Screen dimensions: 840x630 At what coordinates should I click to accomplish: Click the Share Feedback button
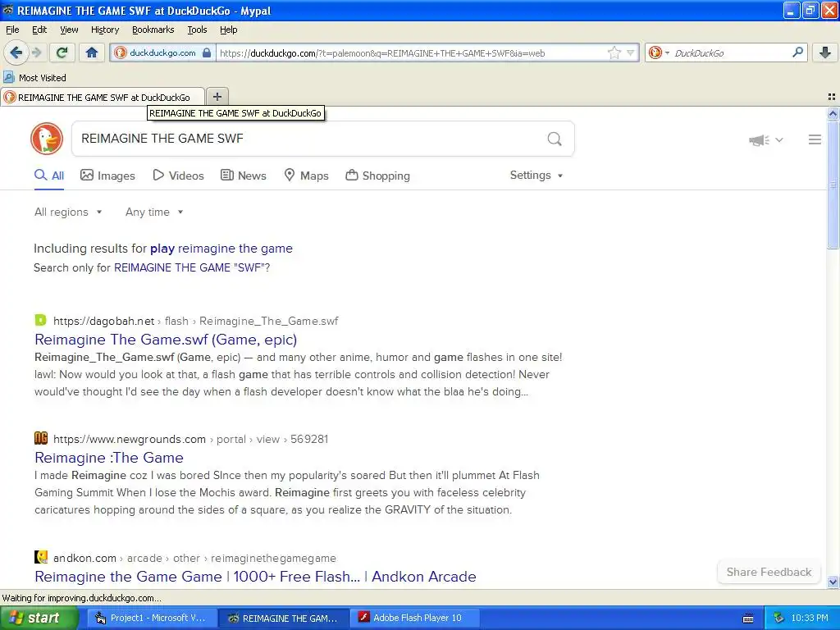769,572
